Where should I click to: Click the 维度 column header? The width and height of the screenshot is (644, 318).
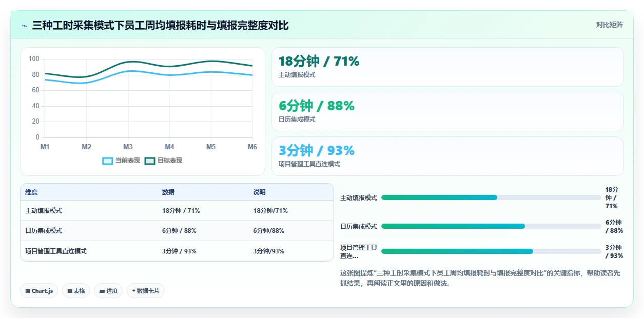pyautogui.click(x=31, y=192)
